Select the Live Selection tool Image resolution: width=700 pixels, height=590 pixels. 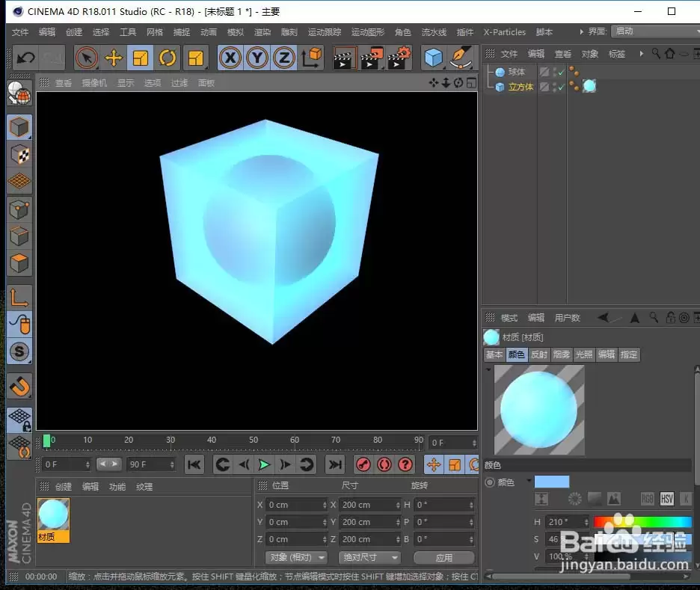(x=87, y=58)
